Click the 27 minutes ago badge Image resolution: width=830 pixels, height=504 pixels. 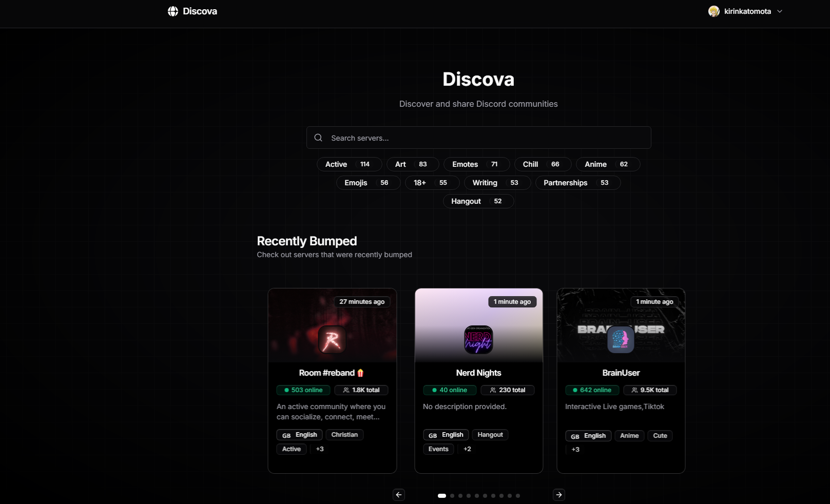(362, 302)
